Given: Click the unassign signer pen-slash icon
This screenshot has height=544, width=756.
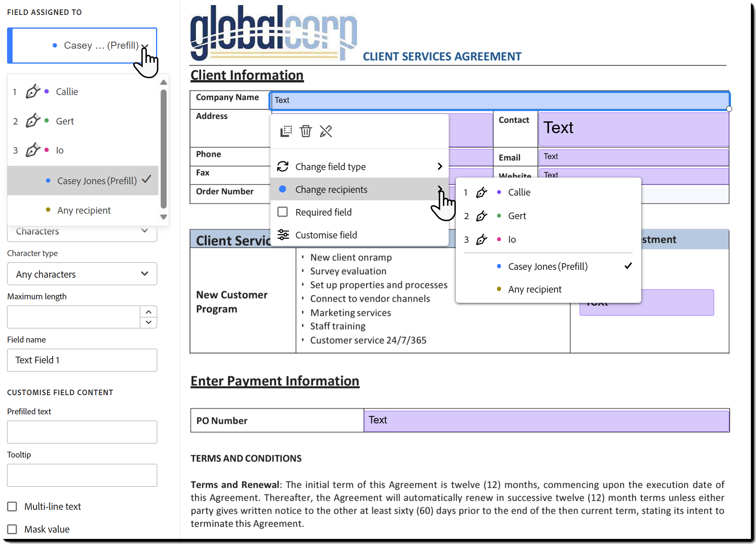Looking at the screenshot, I should pos(326,131).
